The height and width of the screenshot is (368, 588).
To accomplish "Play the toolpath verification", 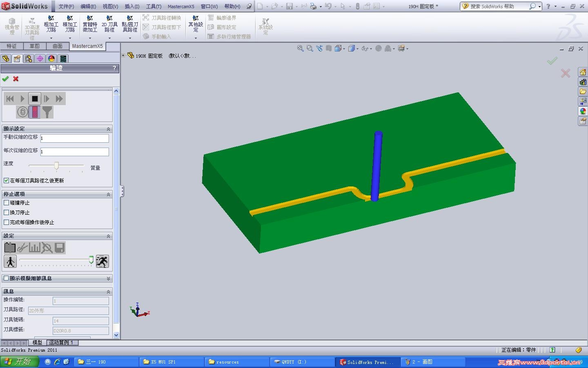I will (x=22, y=99).
